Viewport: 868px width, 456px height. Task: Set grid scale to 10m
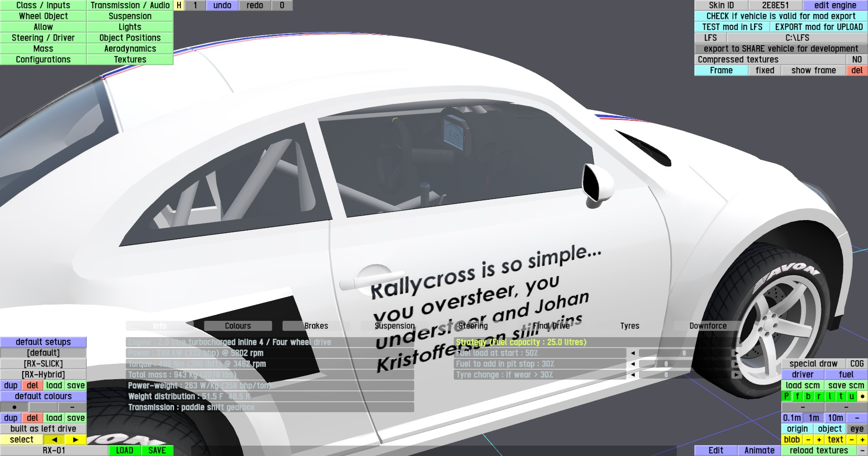[x=835, y=418]
